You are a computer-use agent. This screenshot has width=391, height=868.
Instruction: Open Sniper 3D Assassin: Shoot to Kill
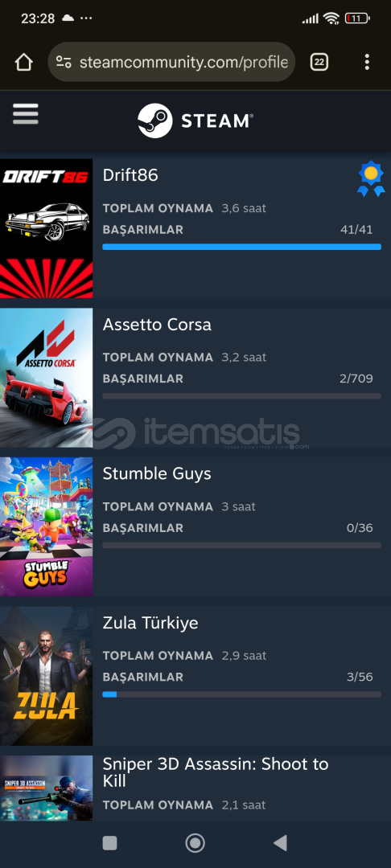pyautogui.click(x=216, y=773)
